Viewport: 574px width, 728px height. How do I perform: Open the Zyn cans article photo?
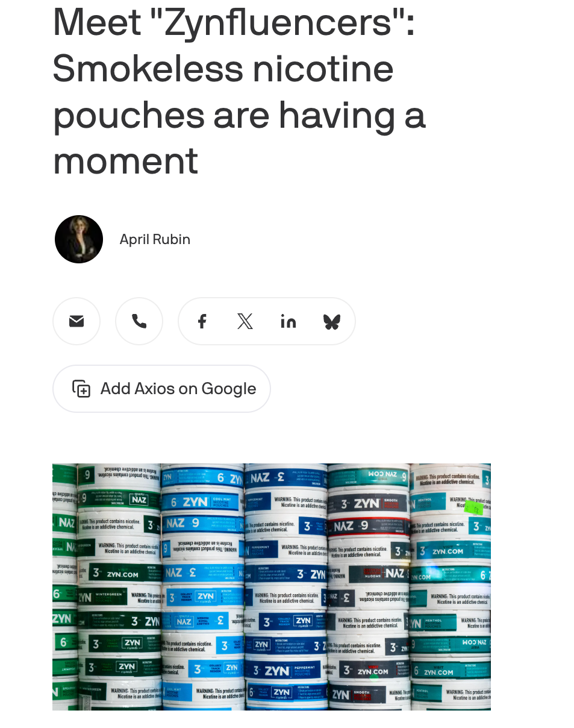(x=272, y=587)
